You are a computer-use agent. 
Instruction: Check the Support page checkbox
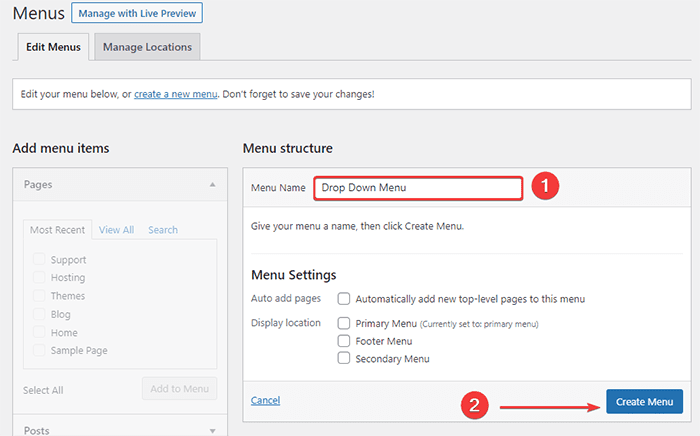[x=39, y=260]
